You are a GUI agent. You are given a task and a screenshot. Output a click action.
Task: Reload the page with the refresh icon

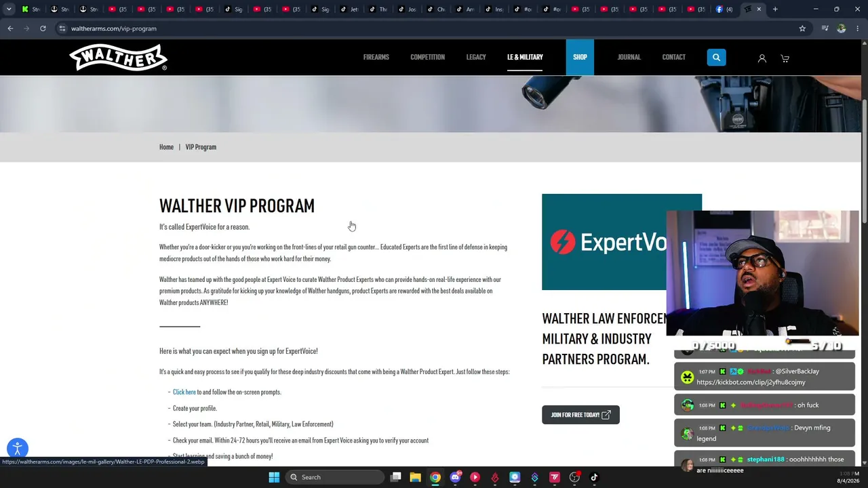pyautogui.click(x=43, y=28)
